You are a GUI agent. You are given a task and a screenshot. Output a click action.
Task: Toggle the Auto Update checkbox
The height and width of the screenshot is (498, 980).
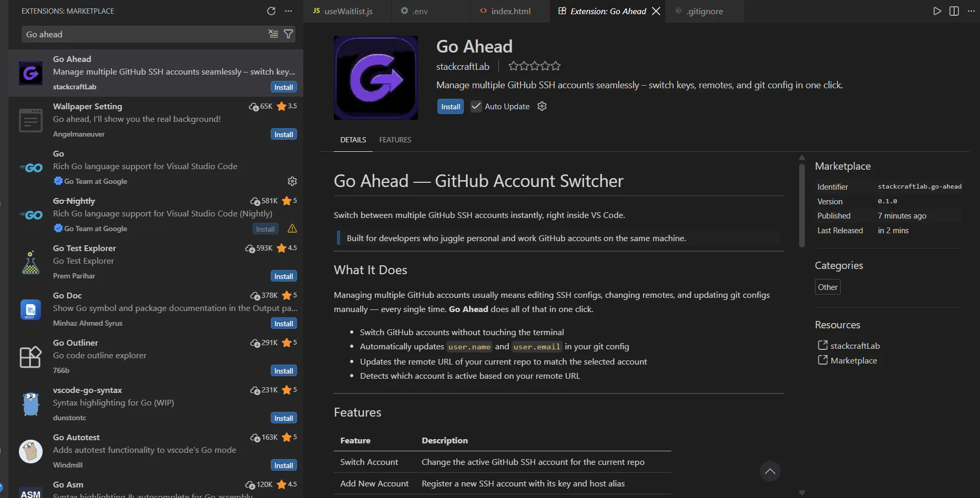click(476, 107)
